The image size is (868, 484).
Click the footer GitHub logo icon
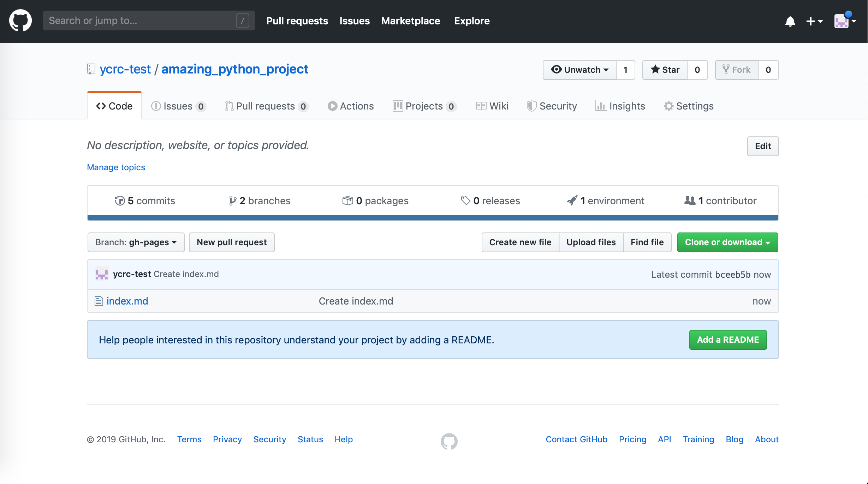point(449,441)
